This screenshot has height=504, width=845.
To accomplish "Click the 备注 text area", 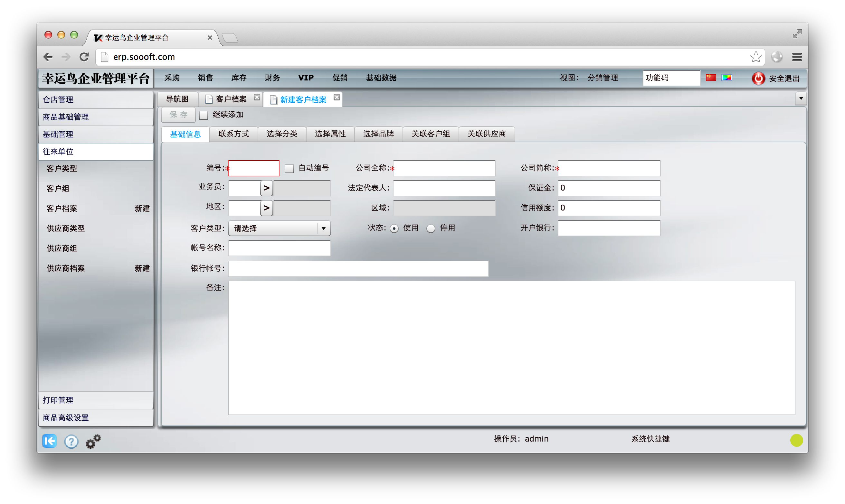I will [x=511, y=348].
